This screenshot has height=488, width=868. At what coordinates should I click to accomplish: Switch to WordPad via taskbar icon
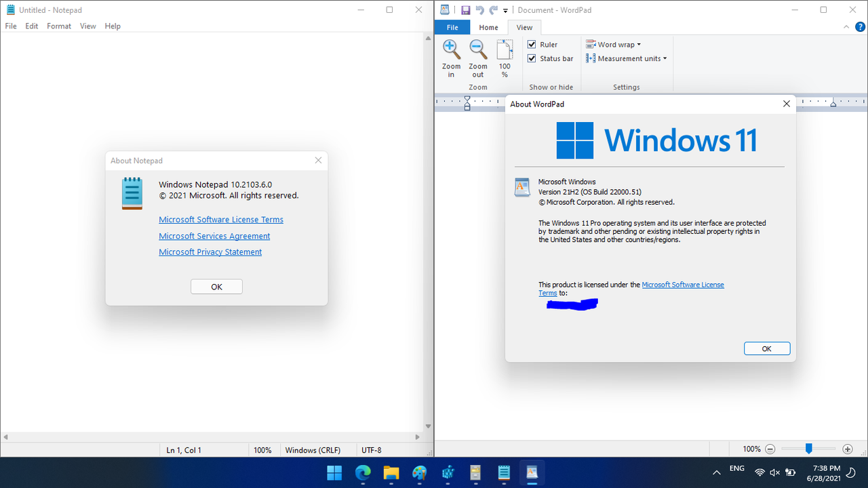point(532,472)
